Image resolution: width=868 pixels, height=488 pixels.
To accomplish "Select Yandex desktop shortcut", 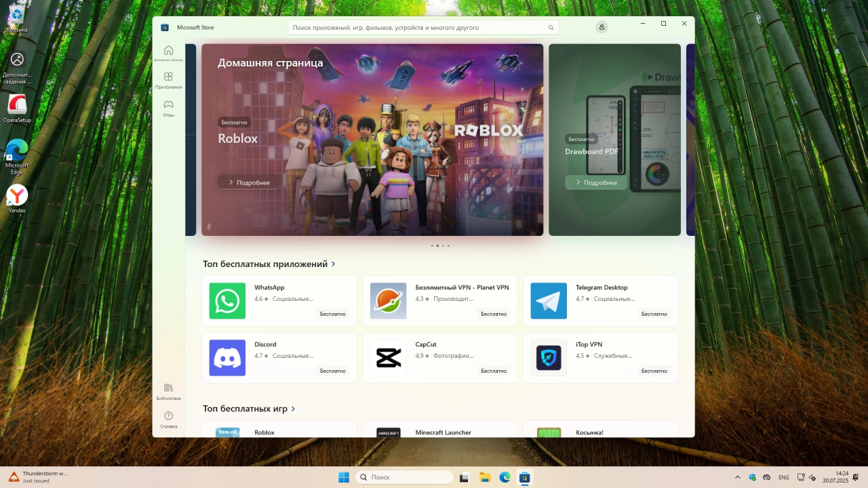I will click(x=17, y=199).
